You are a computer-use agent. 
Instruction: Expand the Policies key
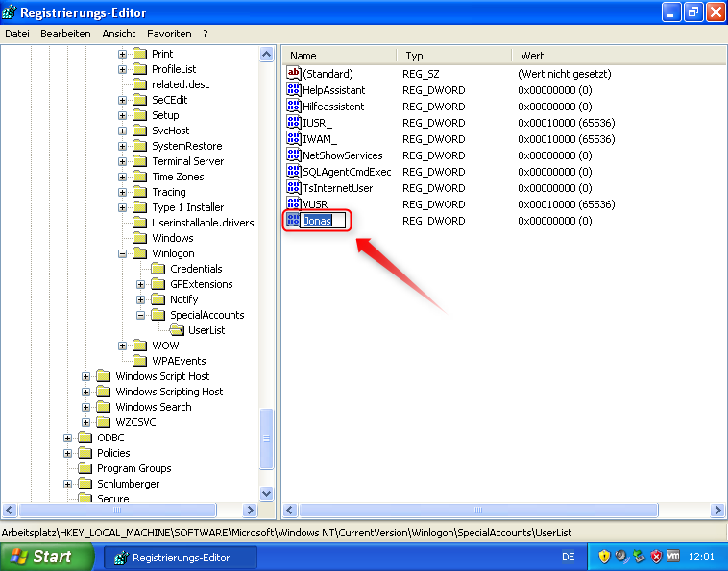[68, 453]
